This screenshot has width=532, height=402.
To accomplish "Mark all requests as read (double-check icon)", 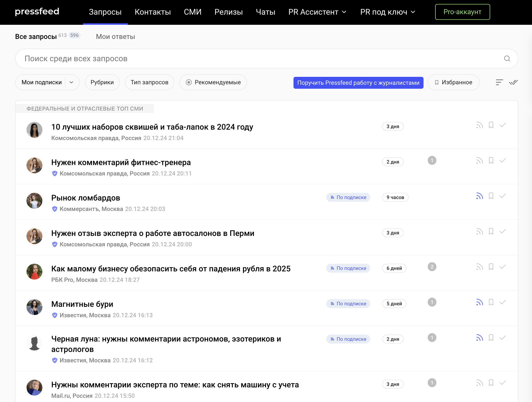I will point(513,82).
